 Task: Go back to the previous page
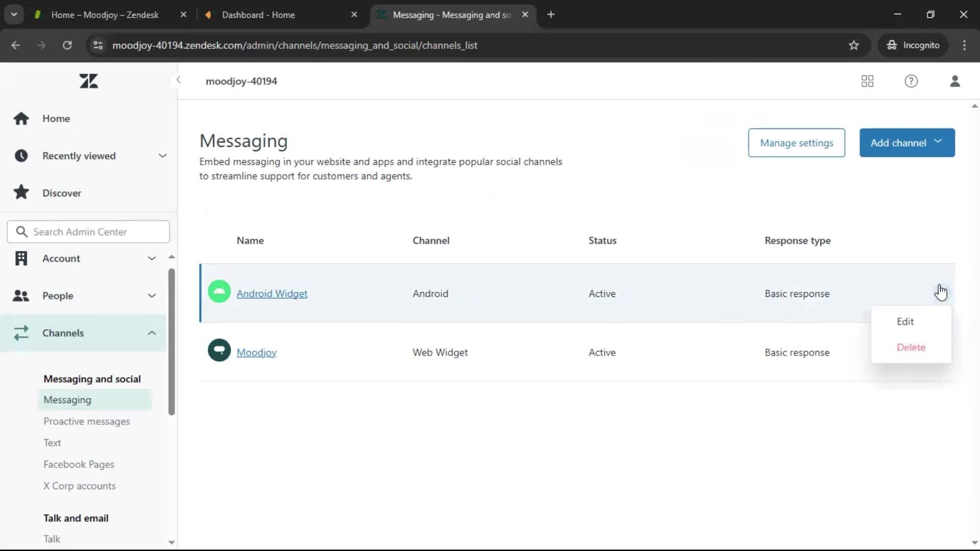[x=16, y=45]
